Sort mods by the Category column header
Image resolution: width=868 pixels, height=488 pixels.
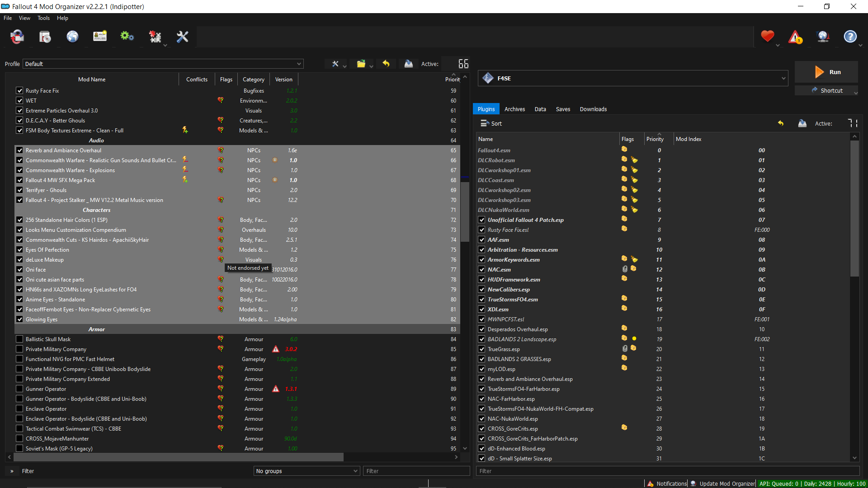click(x=253, y=80)
